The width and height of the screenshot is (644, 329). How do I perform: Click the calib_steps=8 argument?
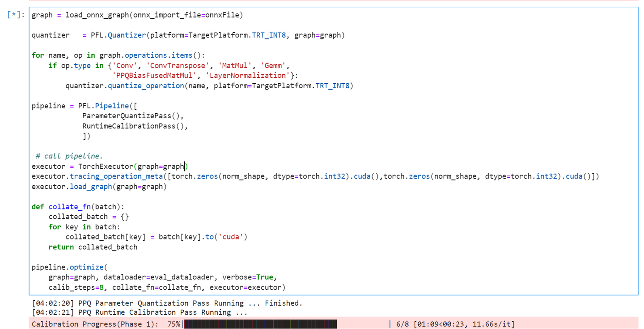[78, 287]
